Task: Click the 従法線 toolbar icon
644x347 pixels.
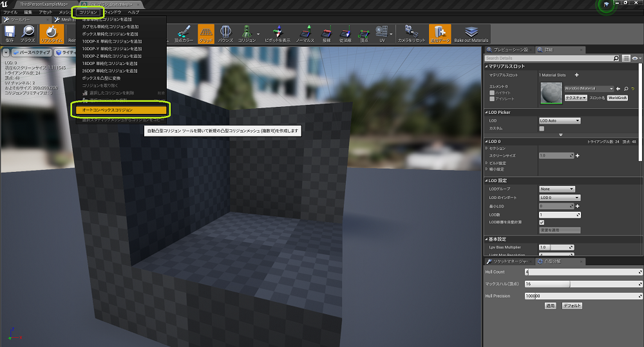Action: (345, 33)
